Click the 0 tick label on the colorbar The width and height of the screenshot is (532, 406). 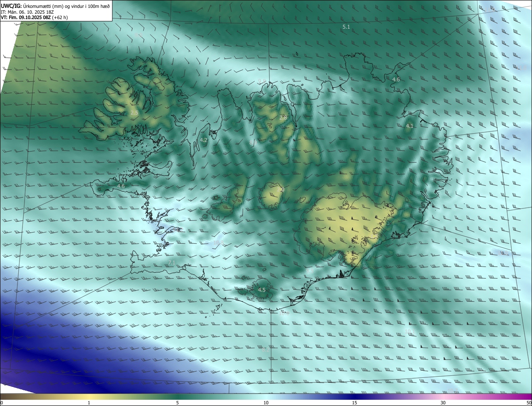(2, 403)
